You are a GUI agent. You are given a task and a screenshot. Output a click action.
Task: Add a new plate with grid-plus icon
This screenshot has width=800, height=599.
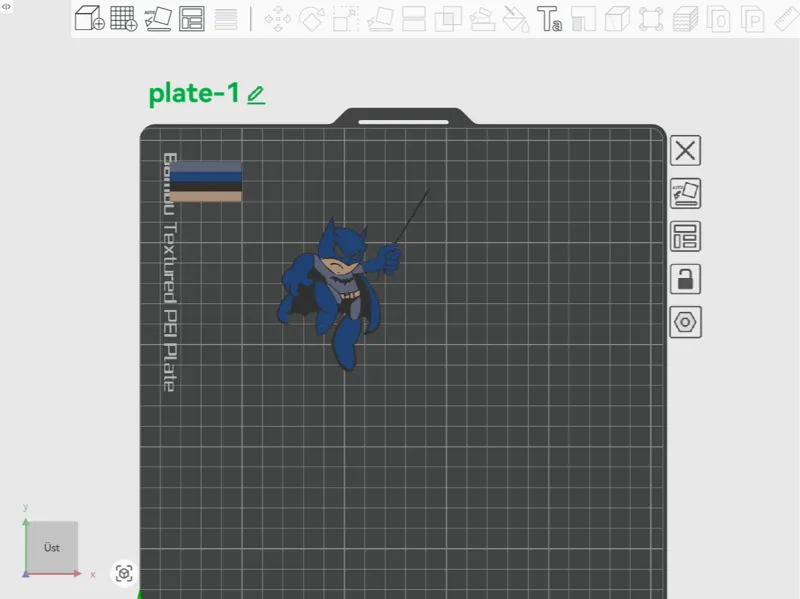124,18
